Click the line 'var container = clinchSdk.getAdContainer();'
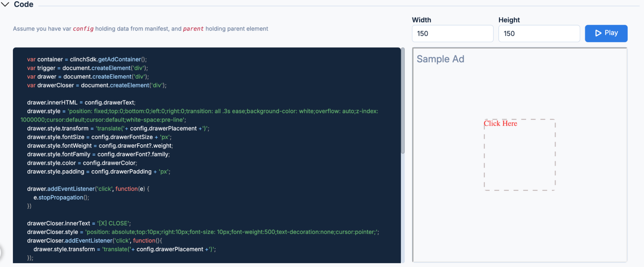Screen dimensions: 644x267 [87, 59]
